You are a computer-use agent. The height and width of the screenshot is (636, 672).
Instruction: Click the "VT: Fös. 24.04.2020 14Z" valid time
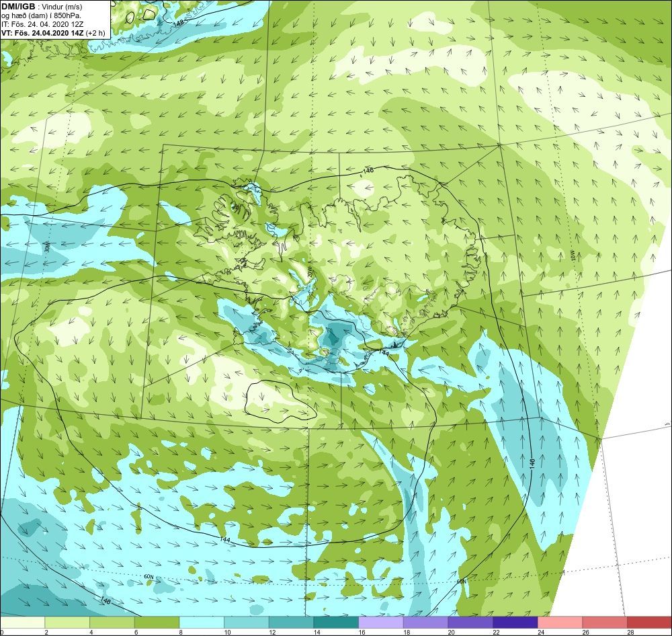coord(42,33)
